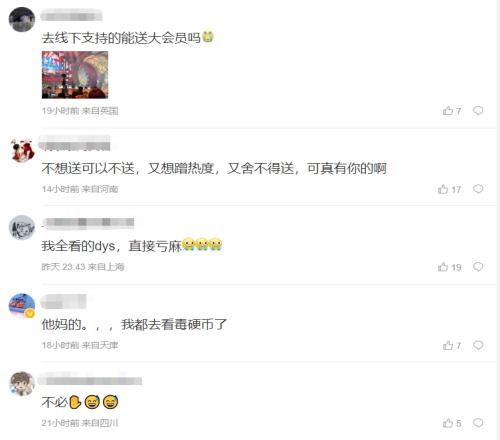Open first commenter's dark avatar

pyautogui.click(x=22, y=20)
